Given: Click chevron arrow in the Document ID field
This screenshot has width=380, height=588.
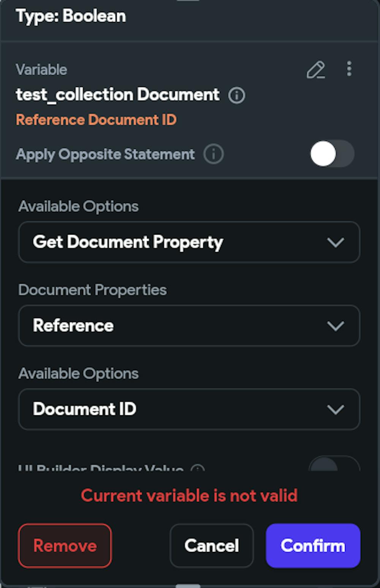Looking at the screenshot, I should (x=336, y=409).
